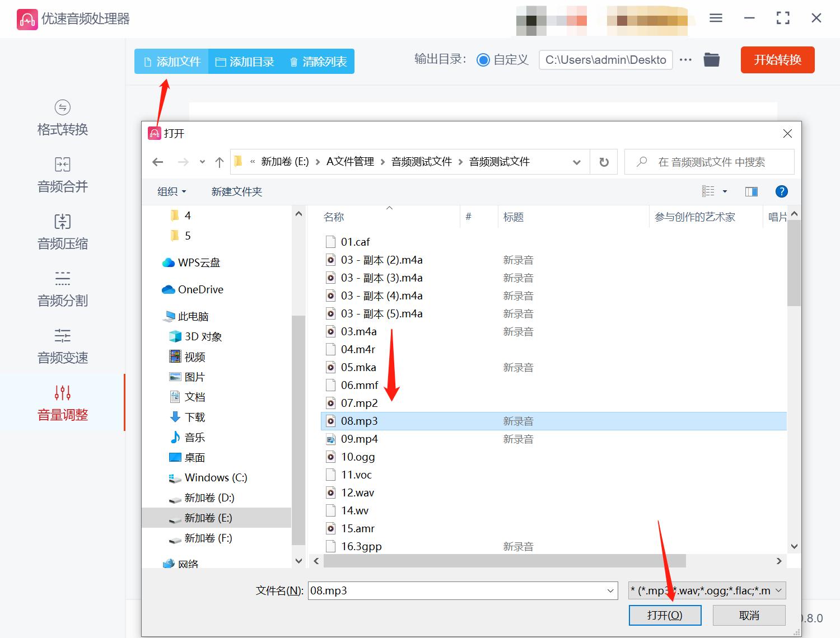
Task: Open the 音频变速 tool
Action: 62,346
